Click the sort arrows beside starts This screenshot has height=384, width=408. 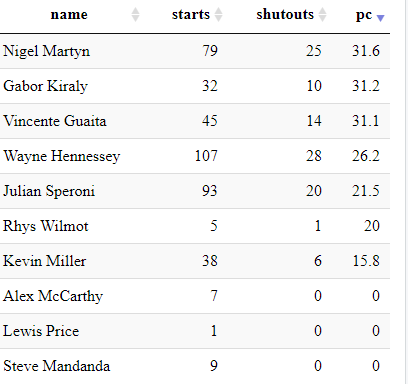pyautogui.click(x=218, y=15)
